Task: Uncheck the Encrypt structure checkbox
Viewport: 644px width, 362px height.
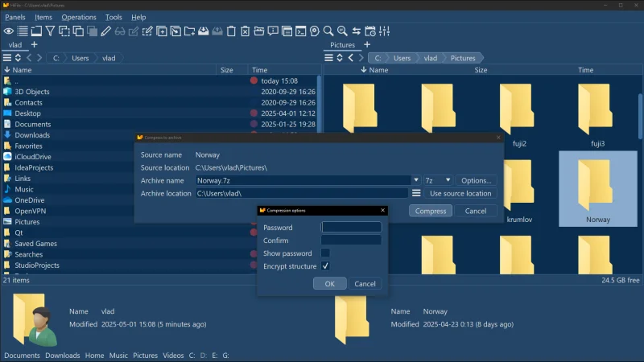Action: coord(325,266)
